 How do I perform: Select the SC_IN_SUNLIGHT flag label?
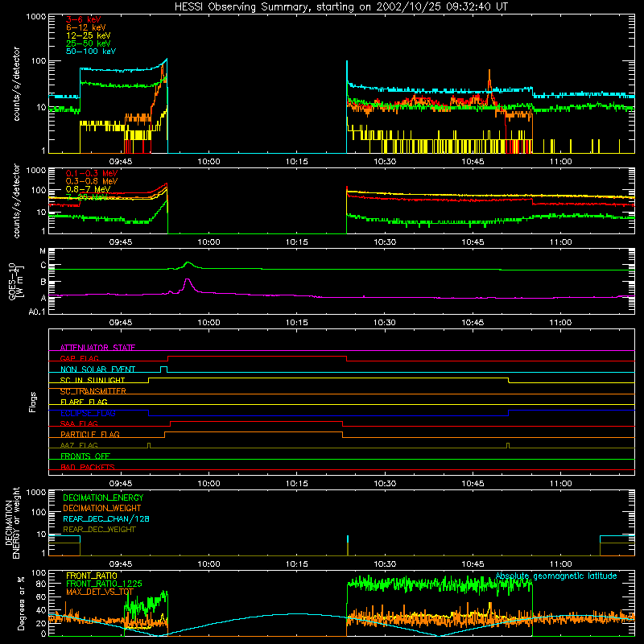click(x=93, y=380)
